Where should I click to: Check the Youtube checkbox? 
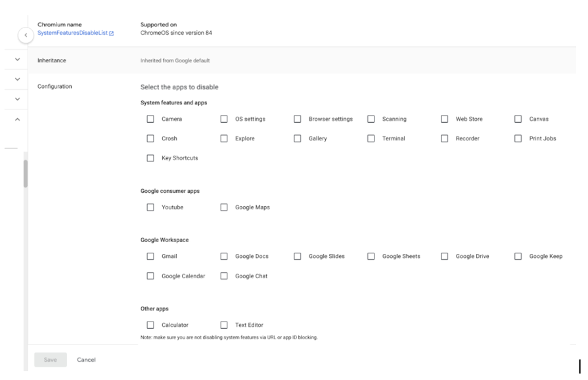[x=150, y=207]
